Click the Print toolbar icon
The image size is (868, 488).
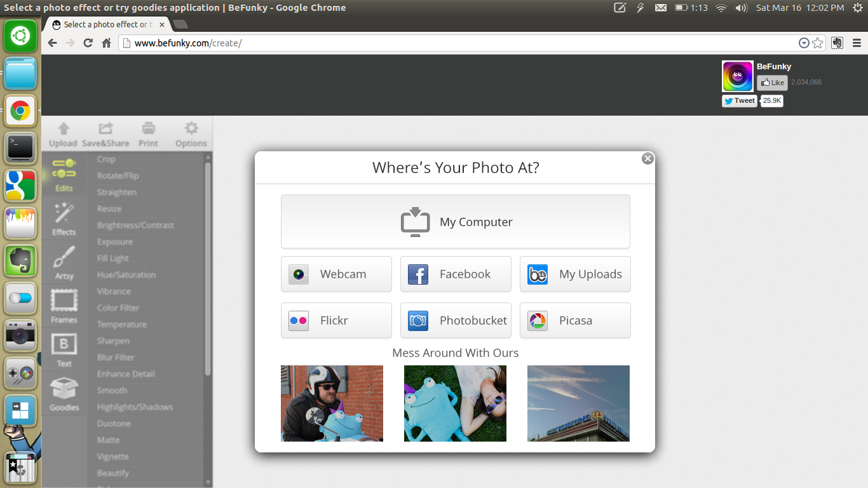point(148,135)
